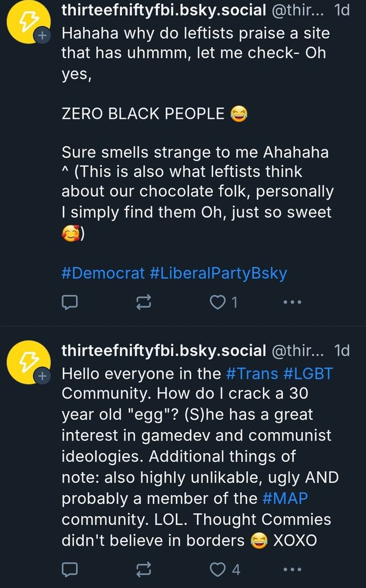This screenshot has height=588, width=366.
Task: Open the first post's yellow profile avatar
Action: tap(28, 22)
